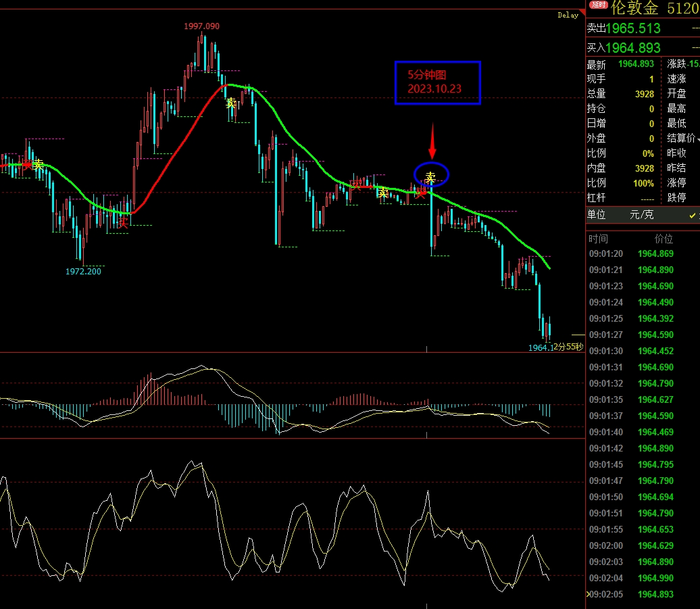700x609 pixels.
Task: Click the 现手 label
Action: click(x=597, y=79)
